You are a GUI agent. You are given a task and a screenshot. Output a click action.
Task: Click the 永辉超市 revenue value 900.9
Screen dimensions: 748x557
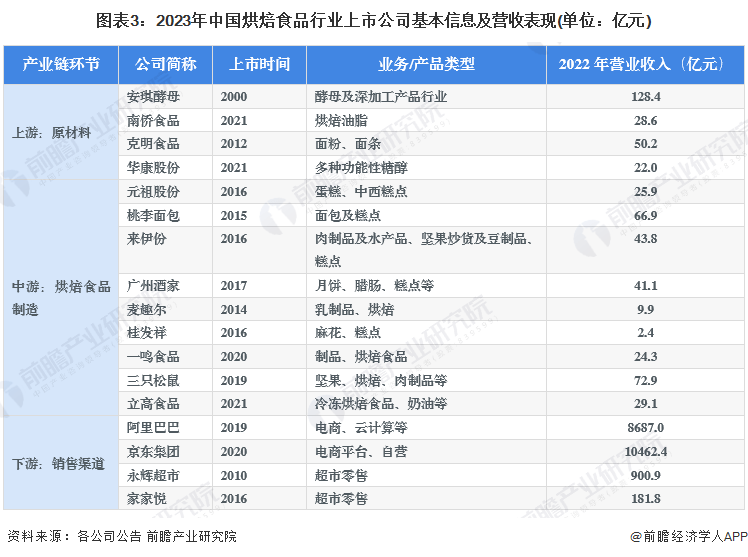[x=643, y=474]
